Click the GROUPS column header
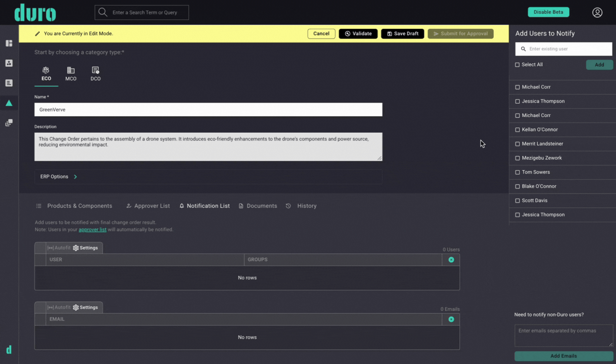Image resolution: width=616 pixels, height=364 pixels. point(343,260)
